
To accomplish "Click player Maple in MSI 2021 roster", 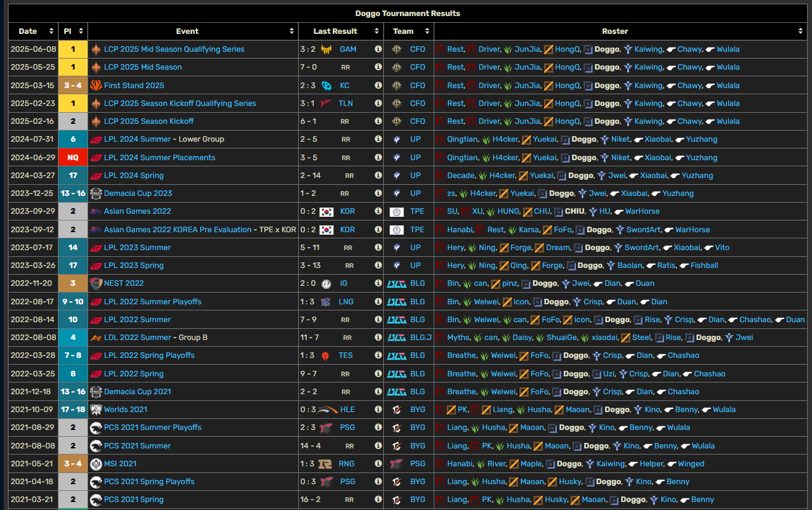I will pos(532,464).
